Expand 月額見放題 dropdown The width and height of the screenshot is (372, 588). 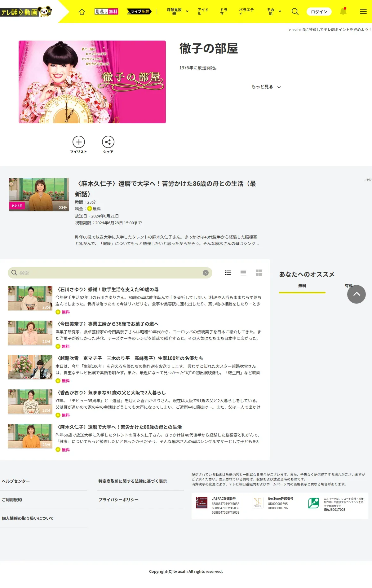178,11
